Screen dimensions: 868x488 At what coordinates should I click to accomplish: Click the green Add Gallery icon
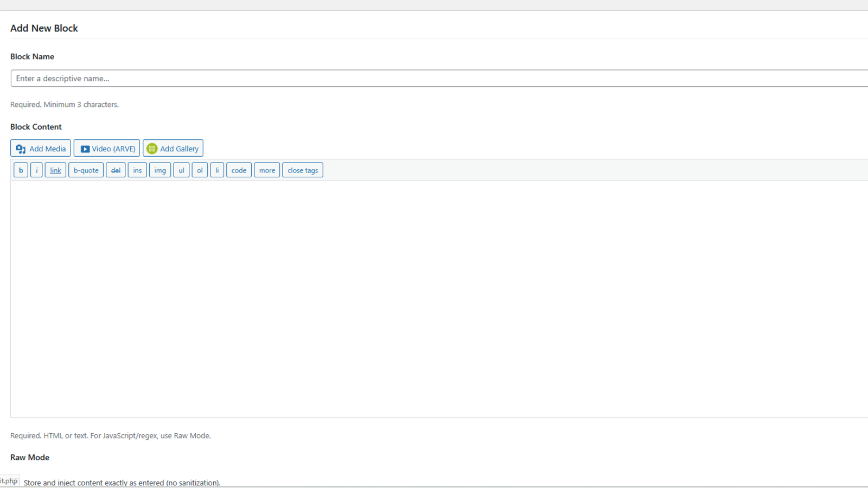pos(152,149)
